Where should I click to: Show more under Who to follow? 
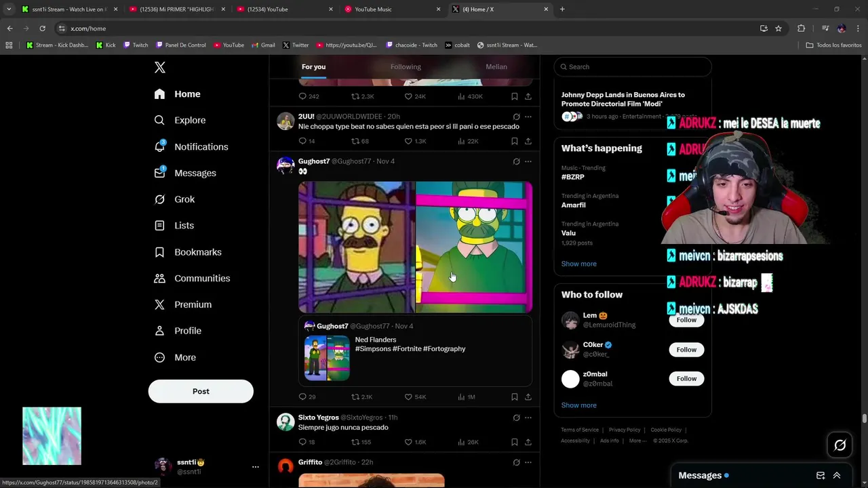[x=578, y=405]
